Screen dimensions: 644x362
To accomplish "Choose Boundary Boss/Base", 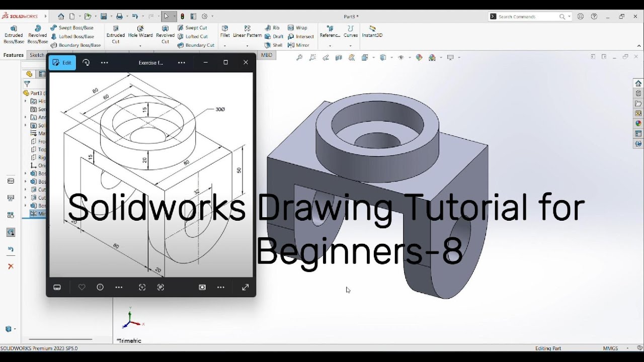I will point(75,45).
